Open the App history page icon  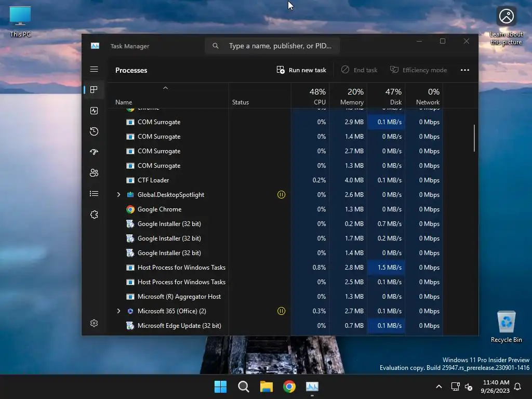(x=94, y=131)
